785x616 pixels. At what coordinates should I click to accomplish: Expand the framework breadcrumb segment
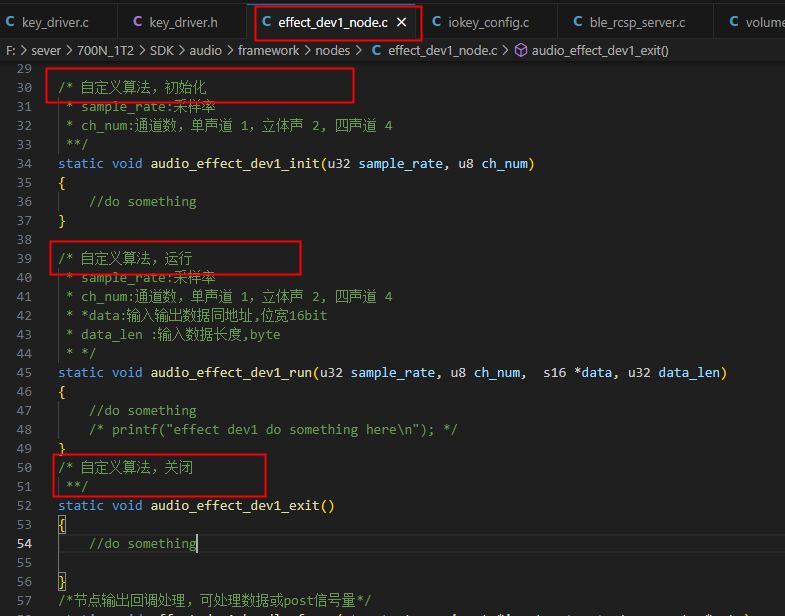click(x=268, y=51)
